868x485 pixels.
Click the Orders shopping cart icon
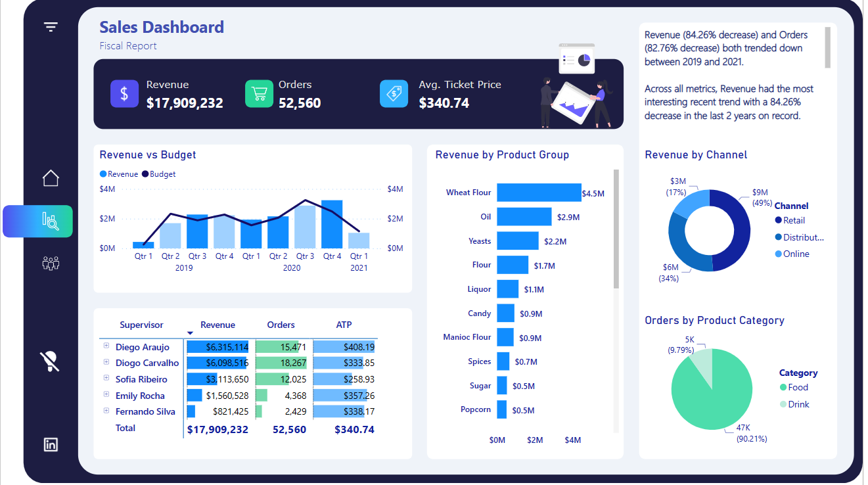click(x=259, y=93)
